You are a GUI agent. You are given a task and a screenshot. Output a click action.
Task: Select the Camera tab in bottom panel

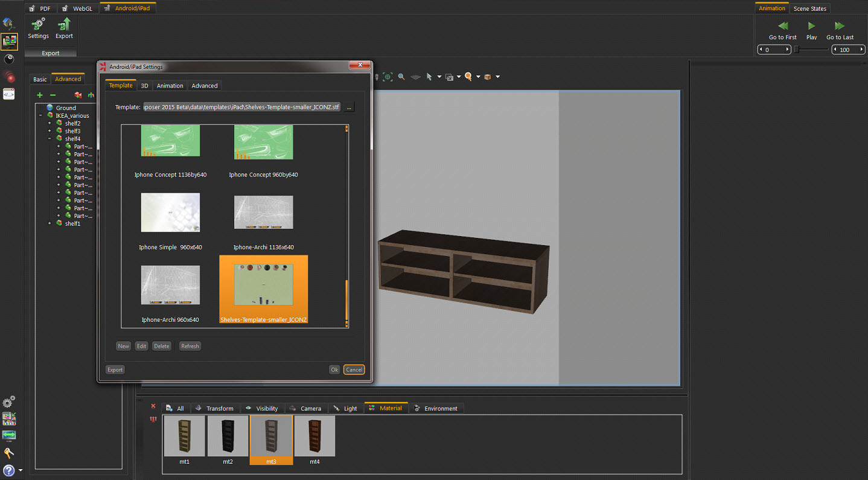[305, 409]
